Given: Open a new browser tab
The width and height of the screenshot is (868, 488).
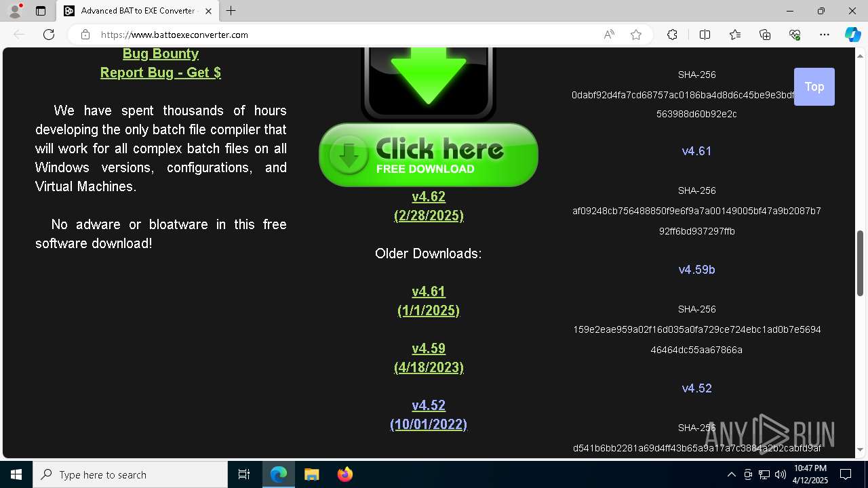Looking at the screenshot, I should pos(231,11).
